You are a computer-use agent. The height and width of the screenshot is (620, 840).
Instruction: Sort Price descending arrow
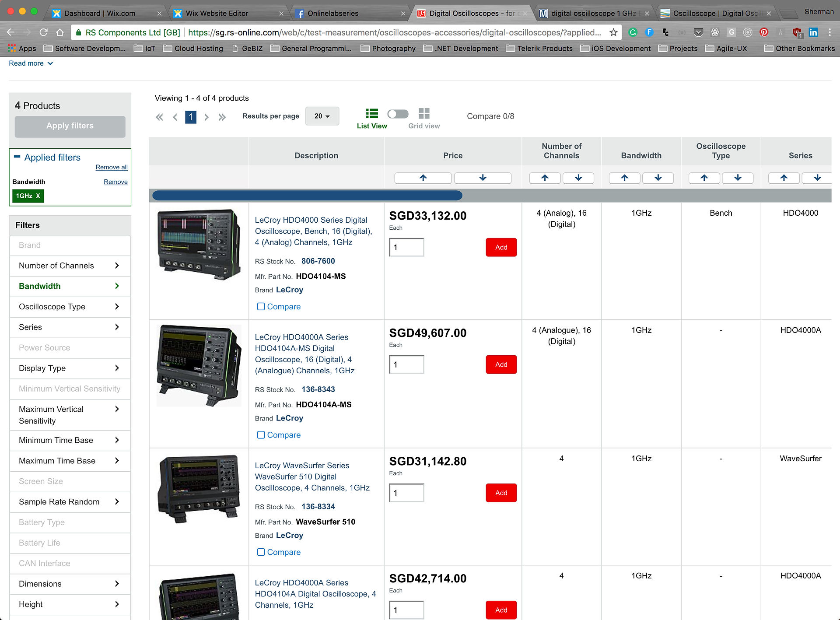[x=483, y=178]
